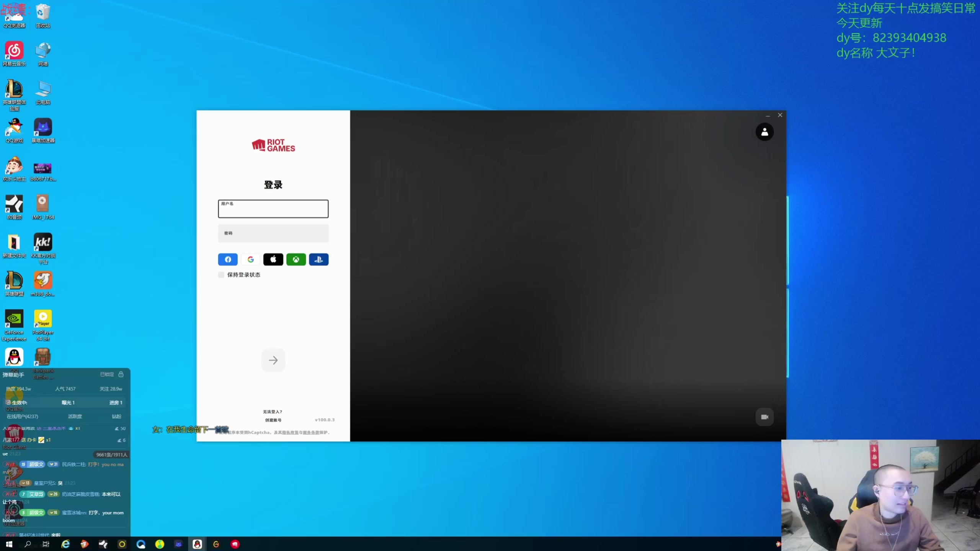The width and height of the screenshot is (980, 551).
Task: Launch QQ游戏 from desktop
Action: pos(14,130)
